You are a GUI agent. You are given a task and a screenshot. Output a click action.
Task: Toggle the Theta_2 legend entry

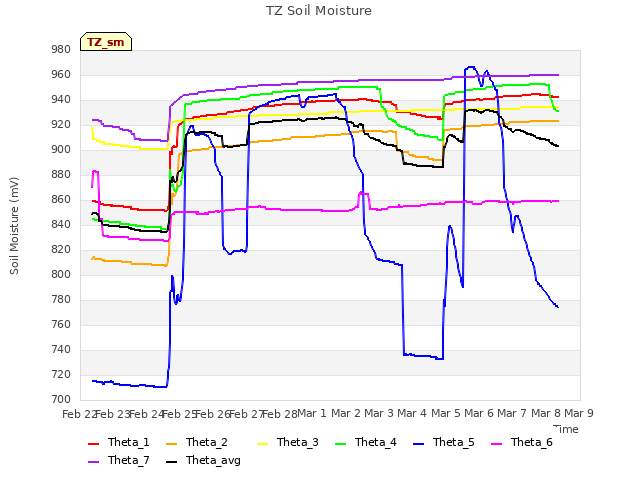[x=197, y=442]
